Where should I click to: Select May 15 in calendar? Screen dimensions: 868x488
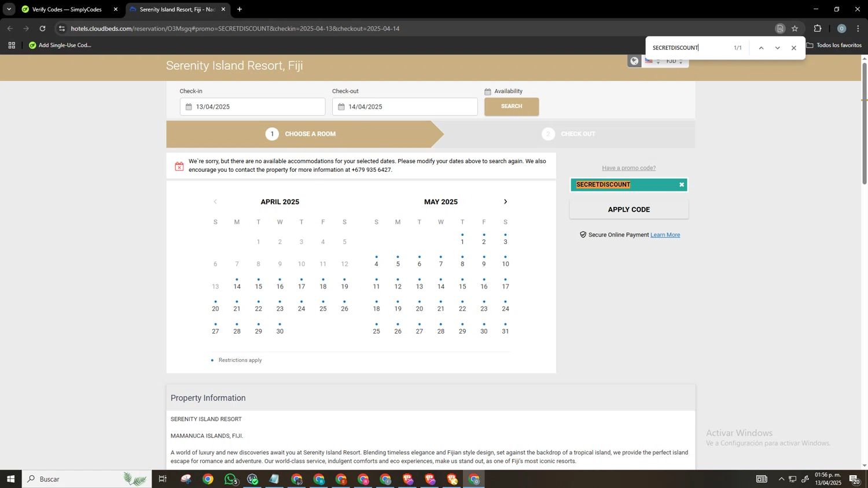tap(462, 286)
